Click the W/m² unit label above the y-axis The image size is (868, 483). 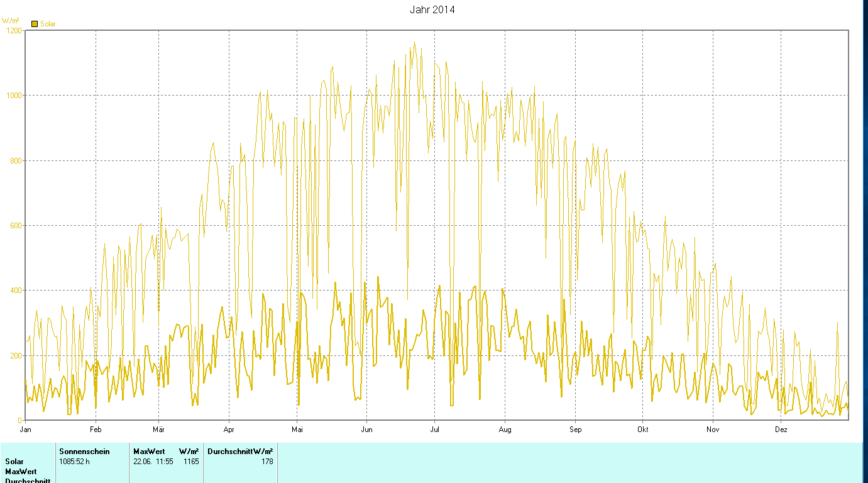[x=12, y=21]
